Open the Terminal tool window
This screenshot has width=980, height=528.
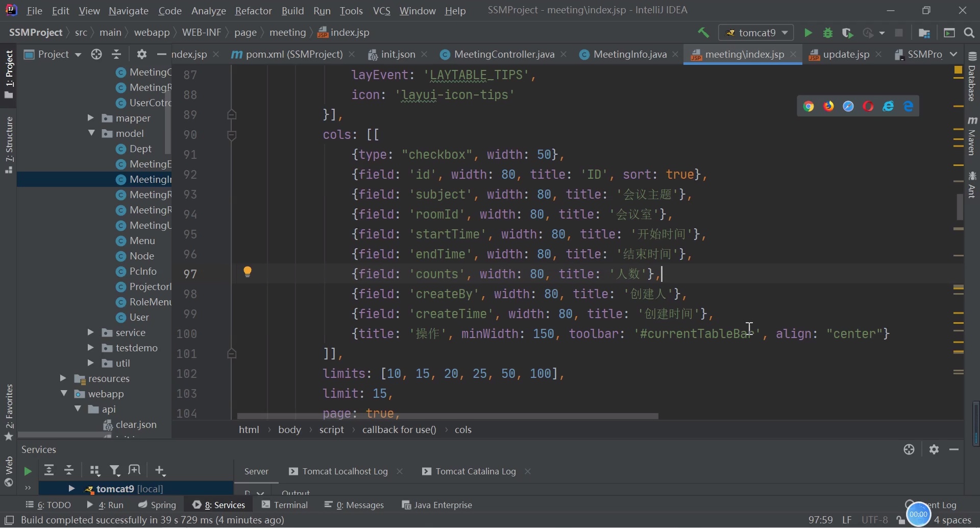285,505
